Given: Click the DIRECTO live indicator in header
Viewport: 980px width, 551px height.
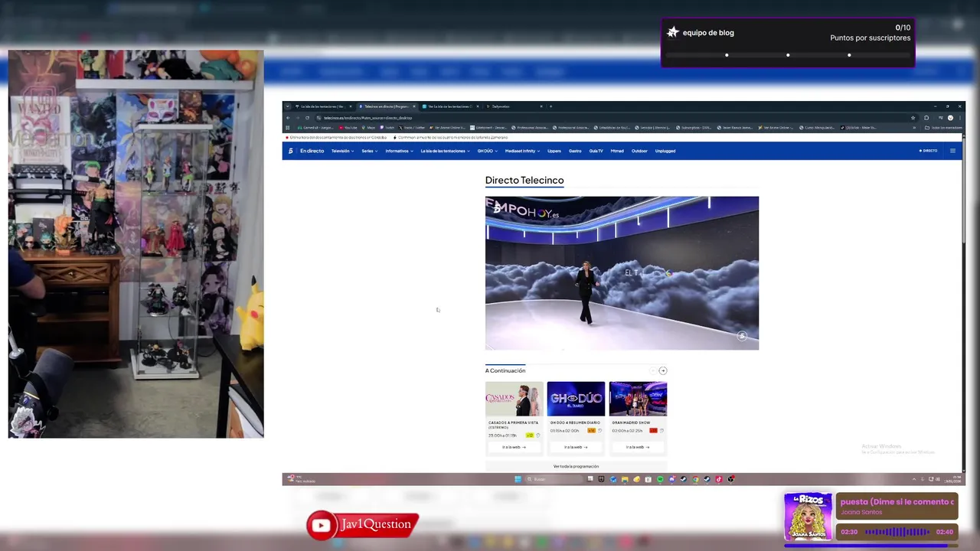Looking at the screenshot, I should (x=928, y=151).
